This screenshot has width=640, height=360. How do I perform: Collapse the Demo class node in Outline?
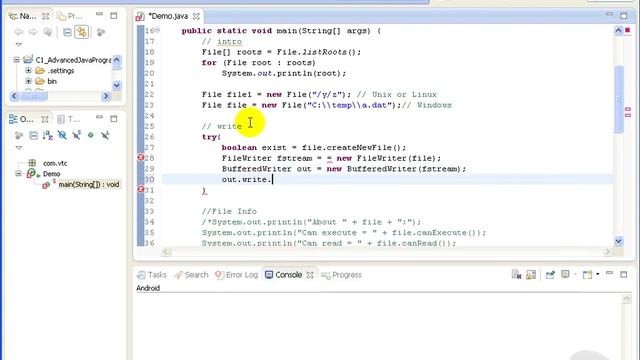pyautogui.click(x=18, y=173)
